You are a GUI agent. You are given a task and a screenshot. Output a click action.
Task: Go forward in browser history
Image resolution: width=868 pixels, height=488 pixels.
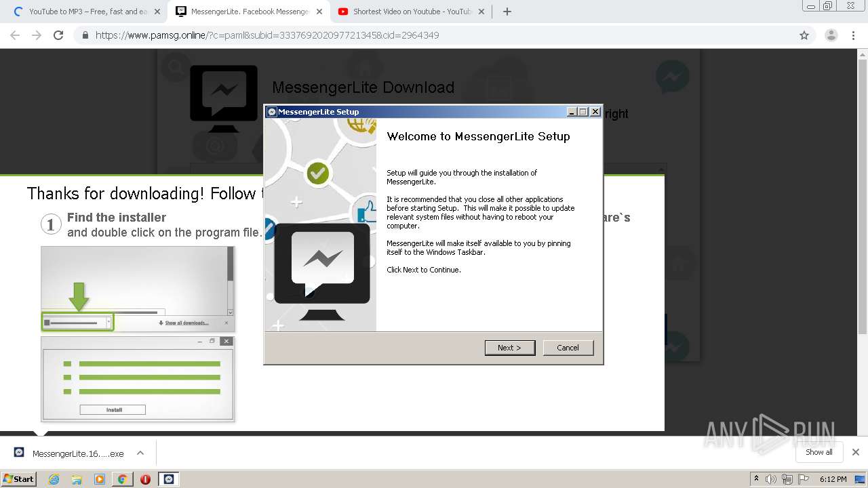37,35
